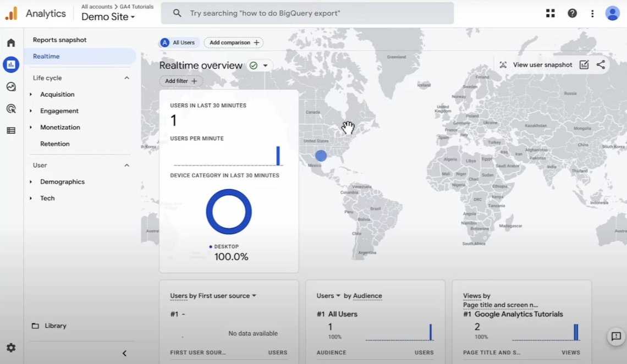This screenshot has height=364, width=627.
Task: Open the Configure table icon in sidebar
Action: point(11,131)
